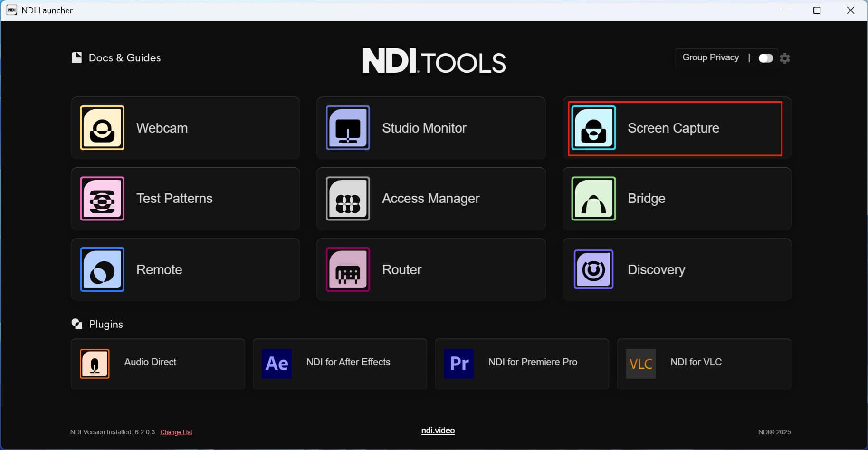This screenshot has height=450, width=868.
Task: Click the NDI Tools logo
Action: [x=434, y=61]
